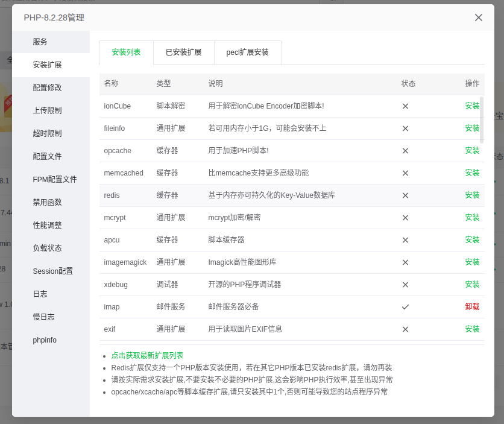Click 点击获取最新扩展列表 link

point(147,356)
